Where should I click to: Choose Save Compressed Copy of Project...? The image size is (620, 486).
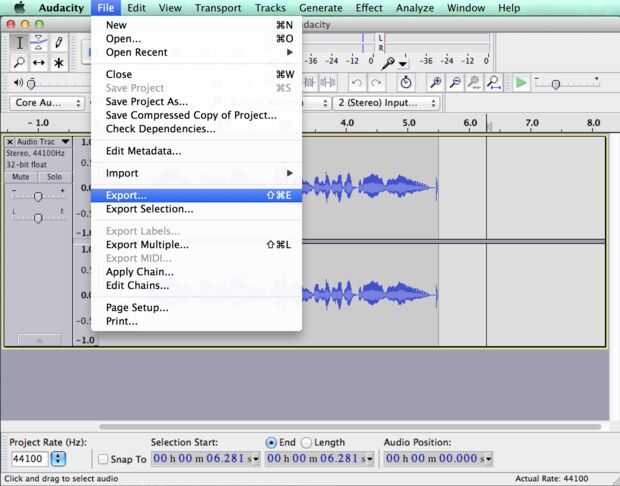196,115
